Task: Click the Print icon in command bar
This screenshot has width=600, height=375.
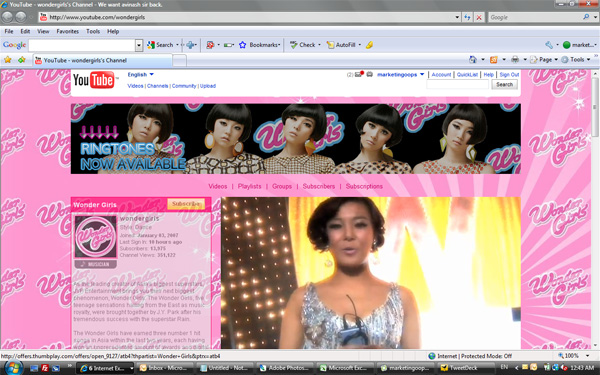Action: [515, 59]
